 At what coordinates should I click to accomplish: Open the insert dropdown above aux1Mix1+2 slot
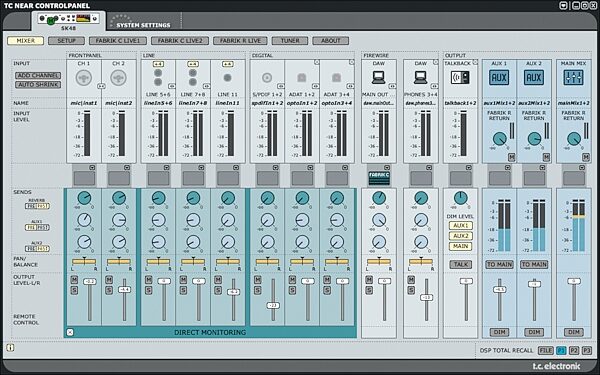point(508,168)
